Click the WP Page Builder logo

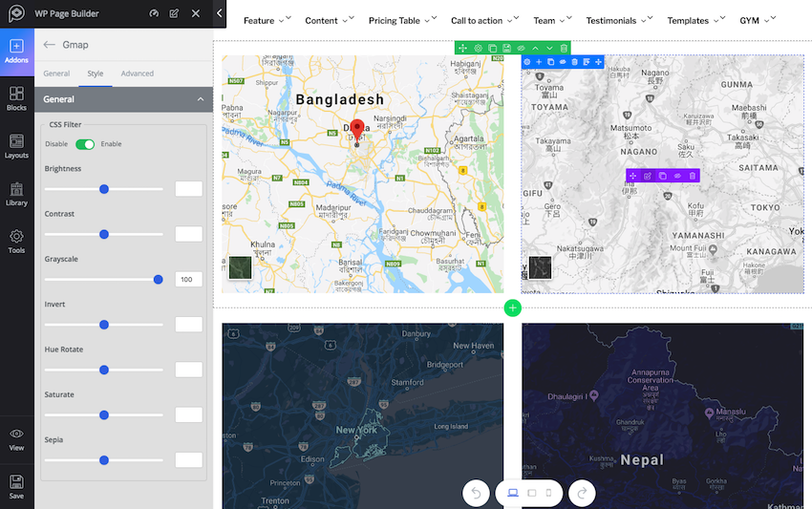[16, 13]
